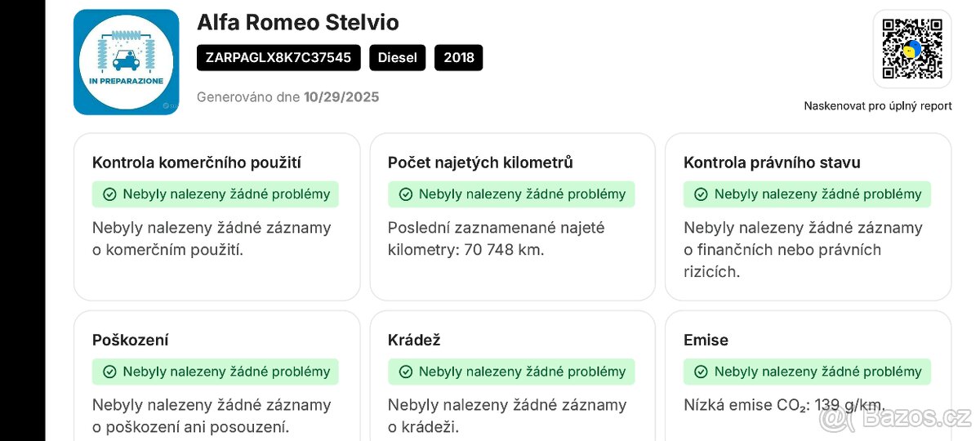Click Naskenovat pro úplný report text
Viewport: 980px width, 441px height.
pos(878,106)
